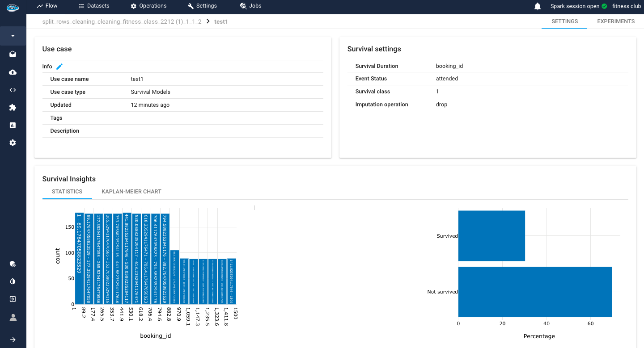Click the notifications bell icon
Viewport: 644px width, 348px height.
coord(538,6)
